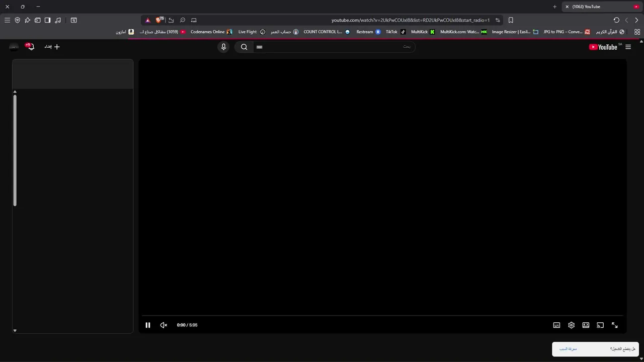Click the speech bubble icon in the address bar
The image size is (644, 362).
pyautogui.click(x=183, y=20)
